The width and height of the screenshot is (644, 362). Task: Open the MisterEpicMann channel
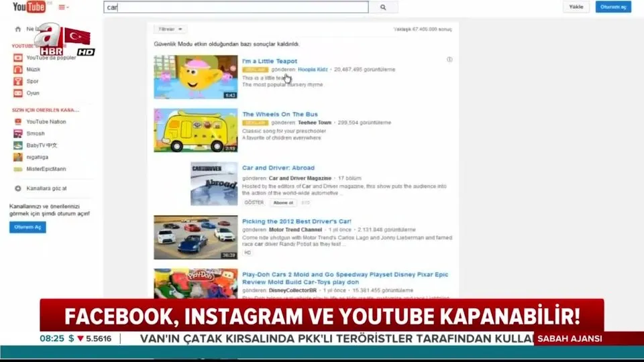(46, 169)
